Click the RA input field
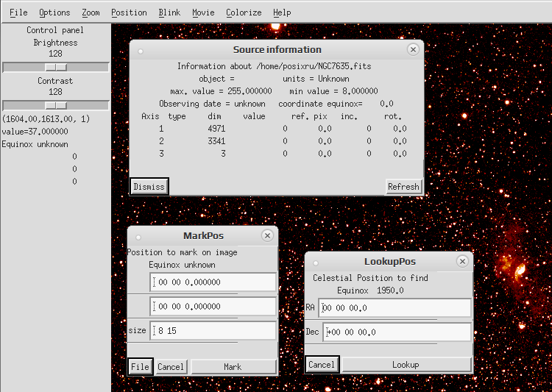This screenshot has height=392, width=552. coord(395,308)
